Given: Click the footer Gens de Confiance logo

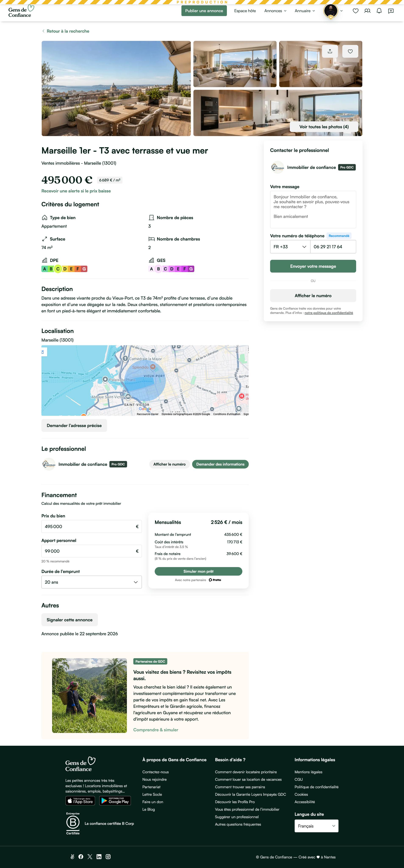Looking at the screenshot, I should [80, 764].
